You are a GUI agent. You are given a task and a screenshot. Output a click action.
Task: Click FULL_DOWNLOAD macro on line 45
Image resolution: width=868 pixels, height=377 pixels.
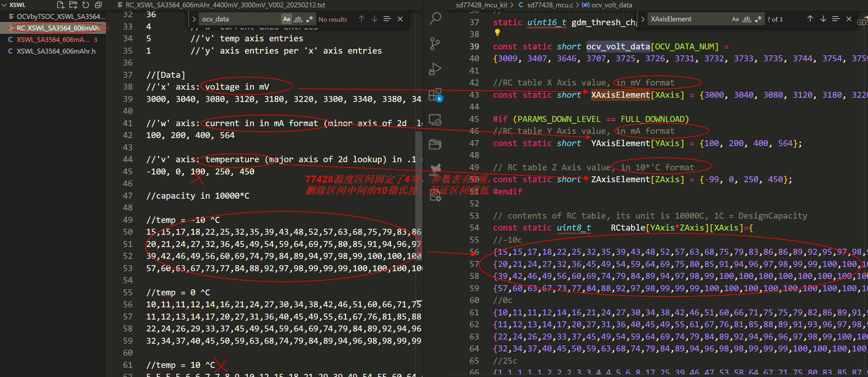pos(652,119)
